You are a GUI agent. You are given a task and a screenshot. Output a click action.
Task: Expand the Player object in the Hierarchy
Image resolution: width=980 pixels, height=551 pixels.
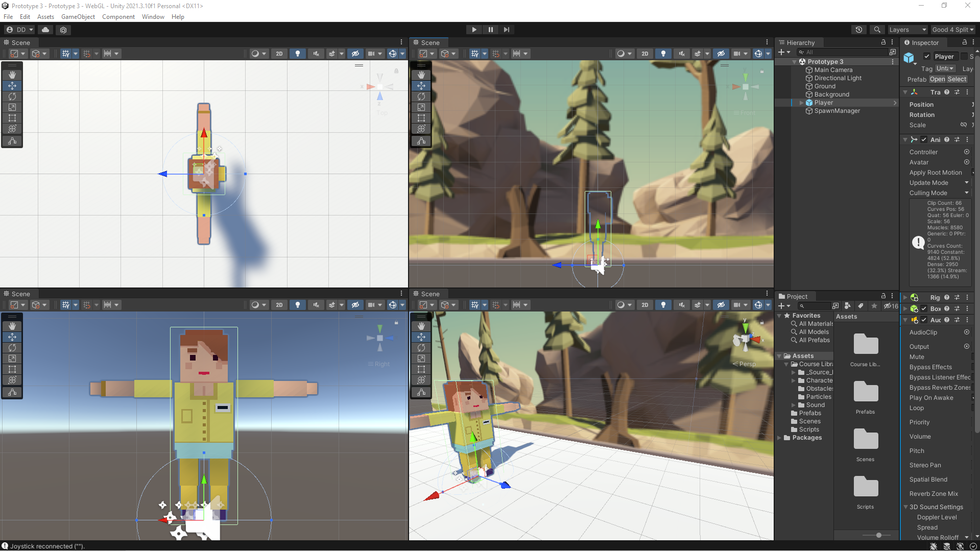tap(801, 103)
